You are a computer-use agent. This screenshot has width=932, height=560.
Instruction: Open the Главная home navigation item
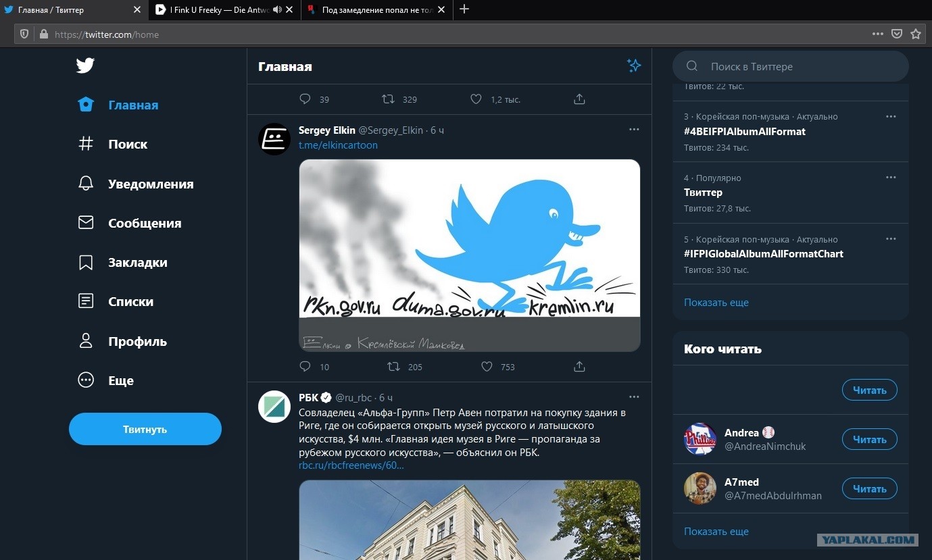click(x=118, y=105)
